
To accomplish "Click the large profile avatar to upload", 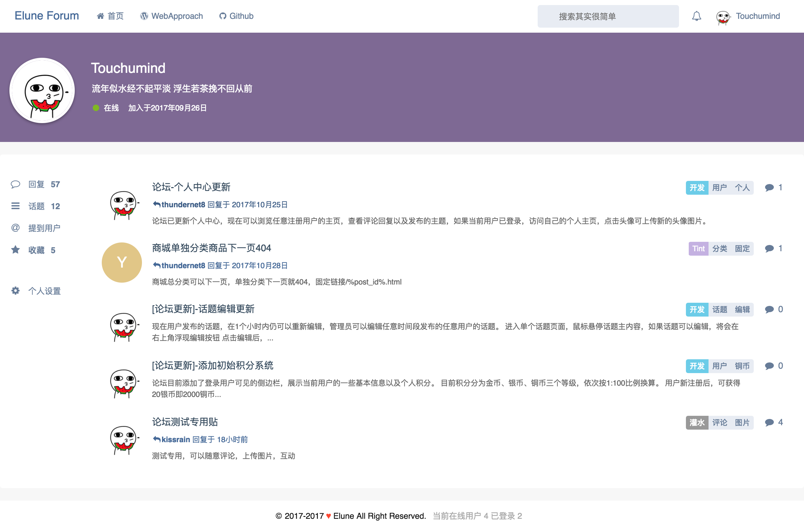I will pos(42,90).
